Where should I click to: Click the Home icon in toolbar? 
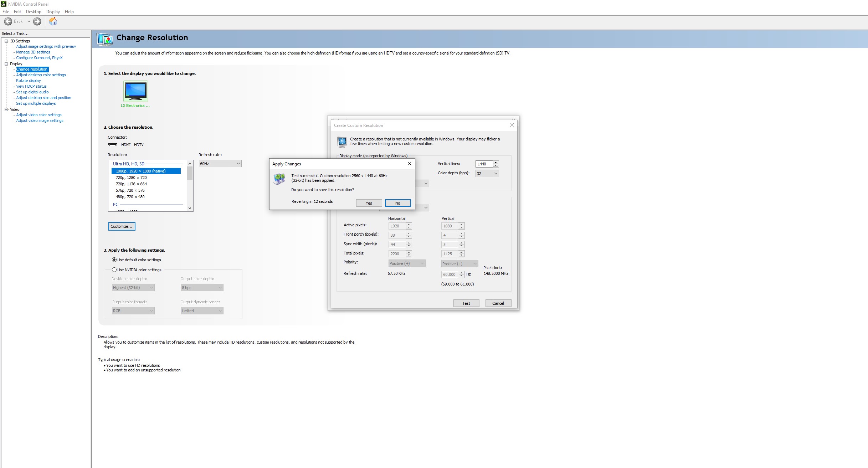pyautogui.click(x=53, y=21)
